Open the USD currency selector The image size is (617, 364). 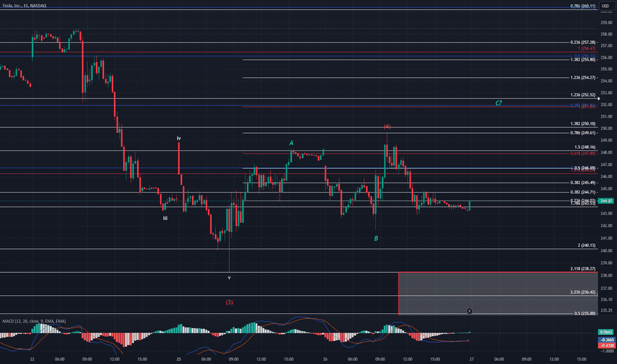(605, 6)
